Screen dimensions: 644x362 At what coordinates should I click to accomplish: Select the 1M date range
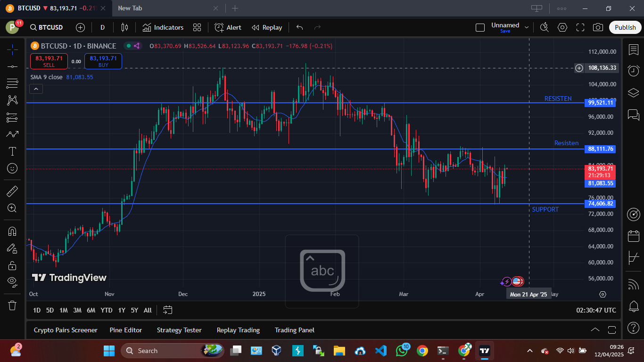[64, 310]
